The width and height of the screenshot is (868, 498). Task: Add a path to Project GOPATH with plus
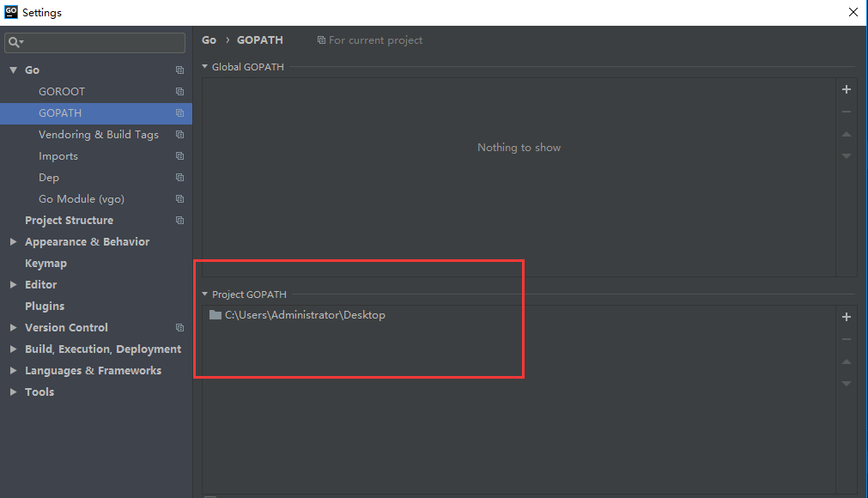point(847,317)
